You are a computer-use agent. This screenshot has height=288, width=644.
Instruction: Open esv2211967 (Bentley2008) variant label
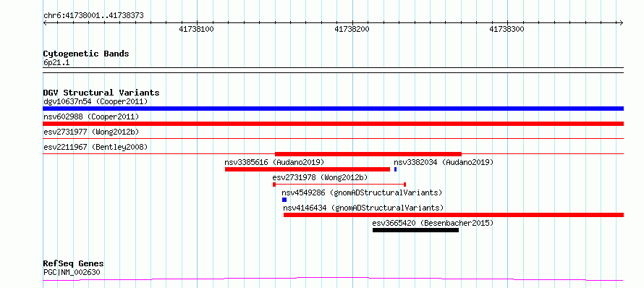pyautogui.click(x=96, y=147)
